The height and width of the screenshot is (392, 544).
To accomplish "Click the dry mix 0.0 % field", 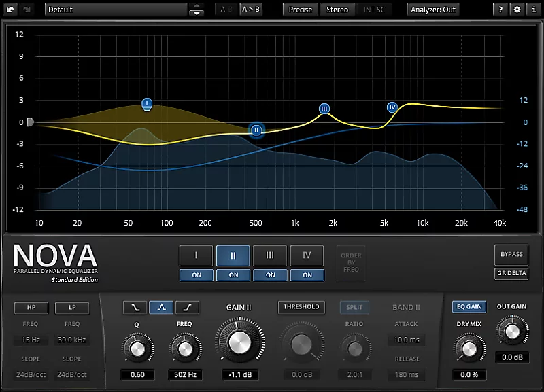I will coord(469,374).
